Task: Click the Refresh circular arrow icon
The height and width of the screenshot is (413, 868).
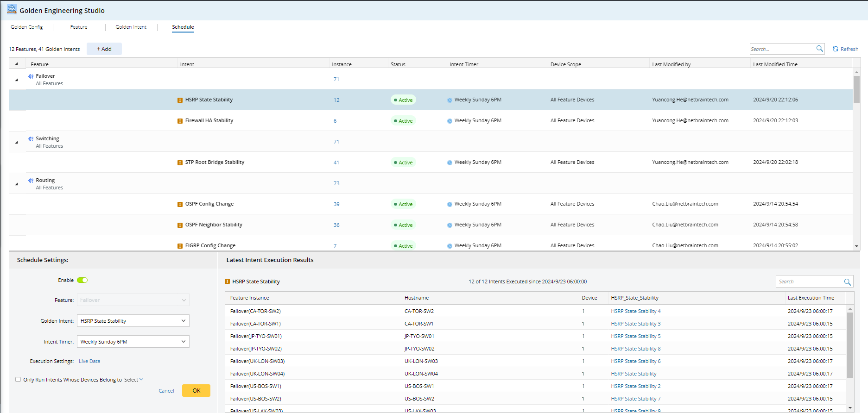Action: pos(836,49)
